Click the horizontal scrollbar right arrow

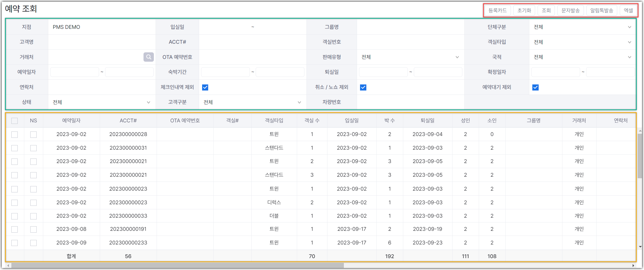[x=633, y=265]
